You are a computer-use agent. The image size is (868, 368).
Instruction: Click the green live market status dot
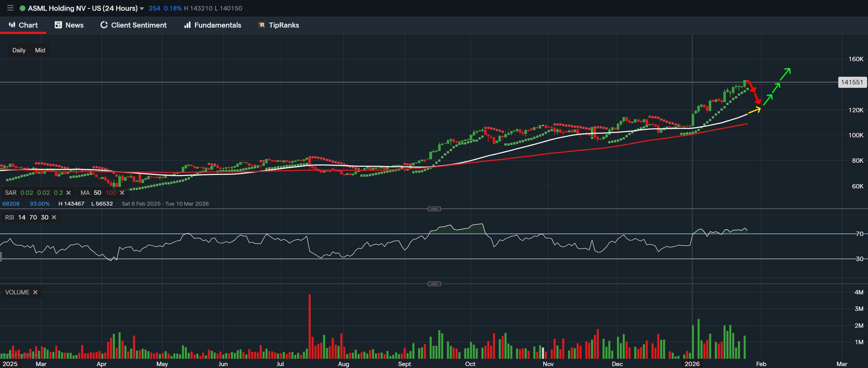[x=22, y=8]
